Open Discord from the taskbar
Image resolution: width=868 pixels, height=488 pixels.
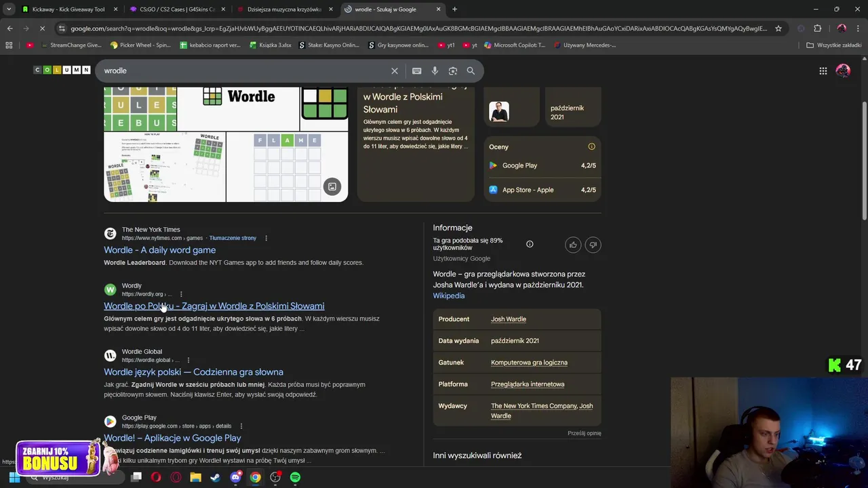[x=235, y=477]
